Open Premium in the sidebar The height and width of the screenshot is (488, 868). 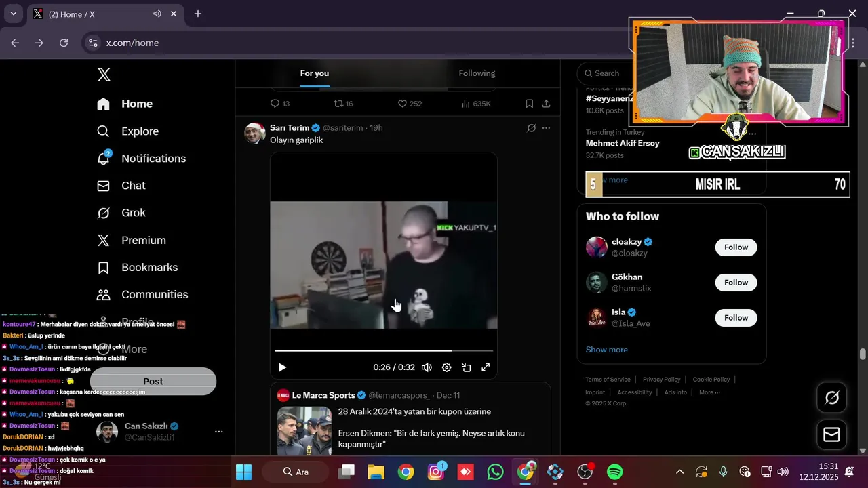point(132,240)
